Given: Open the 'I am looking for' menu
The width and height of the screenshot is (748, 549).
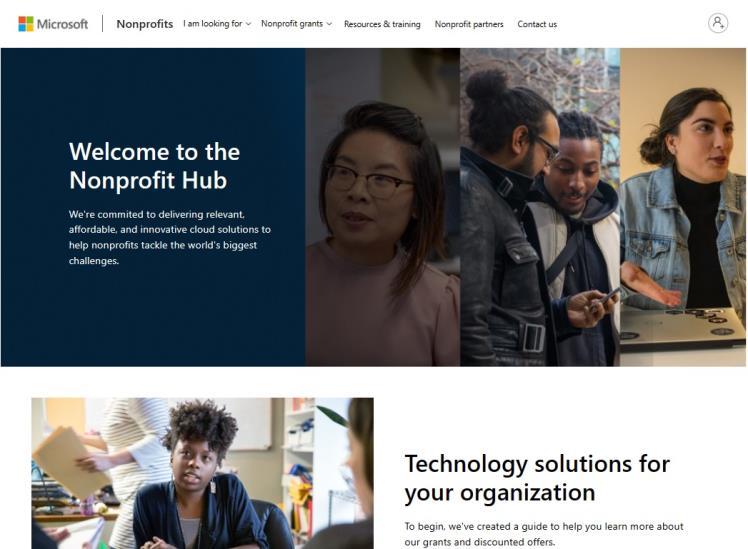Looking at the screenshot, I should pyautogui.click(x=217, y=24).
